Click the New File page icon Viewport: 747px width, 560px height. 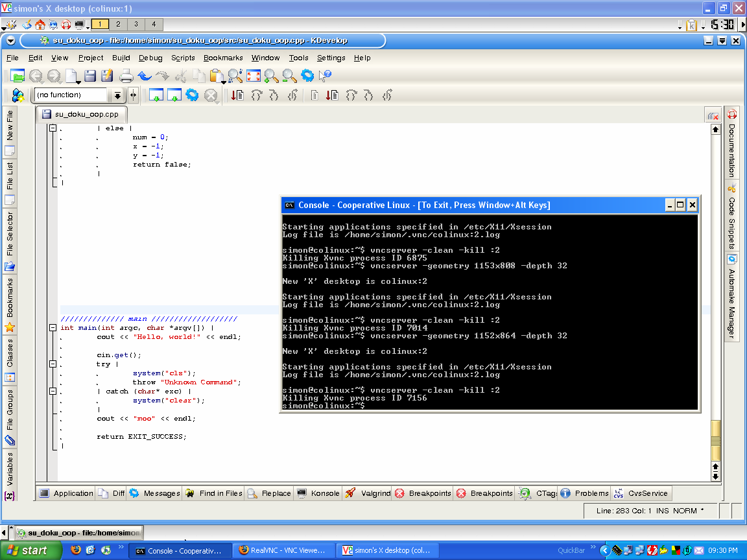click(x=71, y=76)
